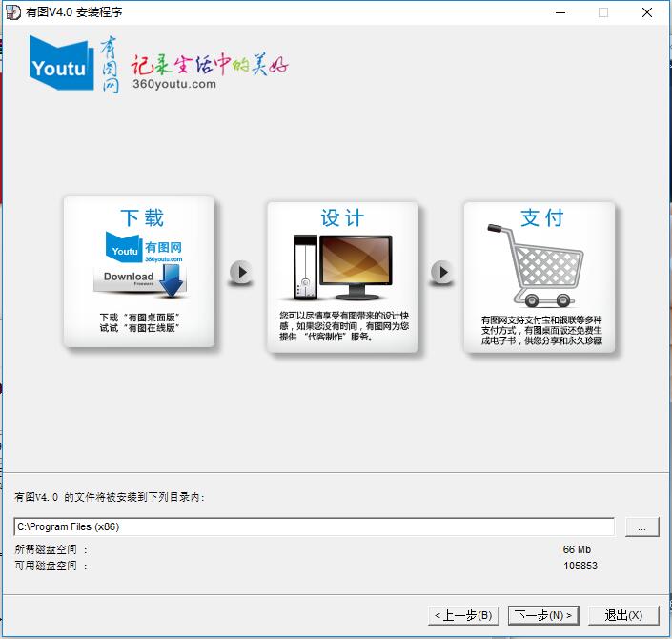Focus the install path field C:\Program Files (x86)

point(314,526)
